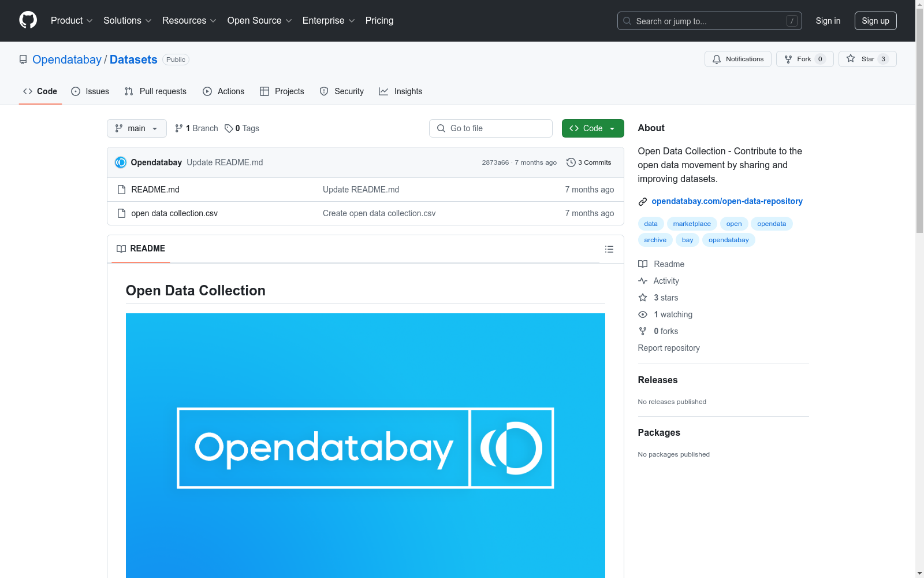Open open data collection.csv file
Image resolution: width=924 pixels, height=578 pixels.
(x=174, y=213)
